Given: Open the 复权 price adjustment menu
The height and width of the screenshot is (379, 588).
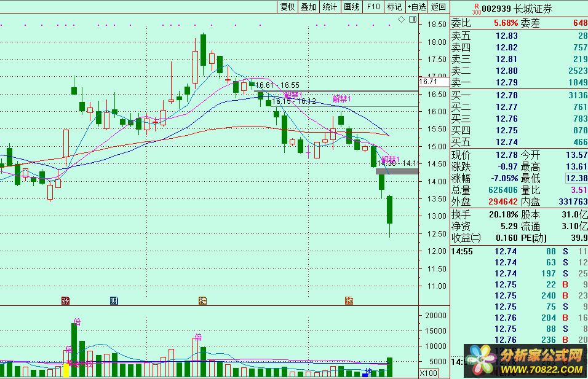Looking at the screenshot, I should point(288,7).
